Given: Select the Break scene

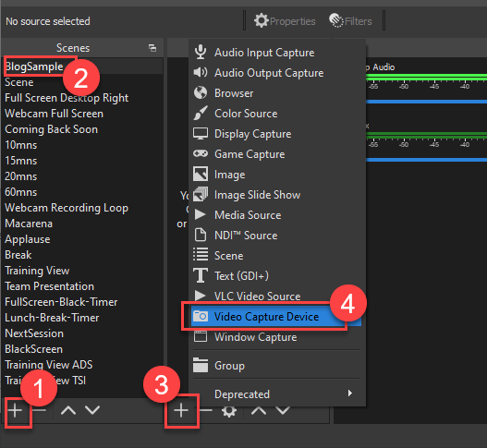Looking at the screenshot, I should pos(82,255).
